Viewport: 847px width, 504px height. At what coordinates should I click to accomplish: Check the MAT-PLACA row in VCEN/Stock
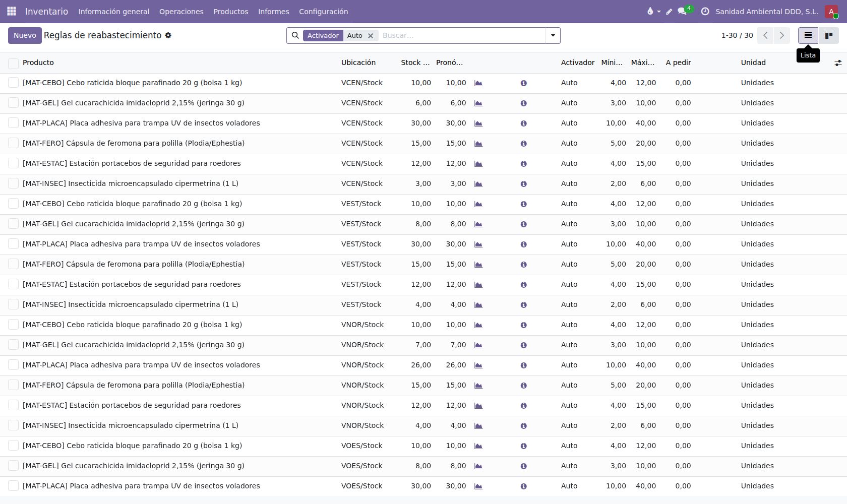pyautogui.click(x=14, y=123)
